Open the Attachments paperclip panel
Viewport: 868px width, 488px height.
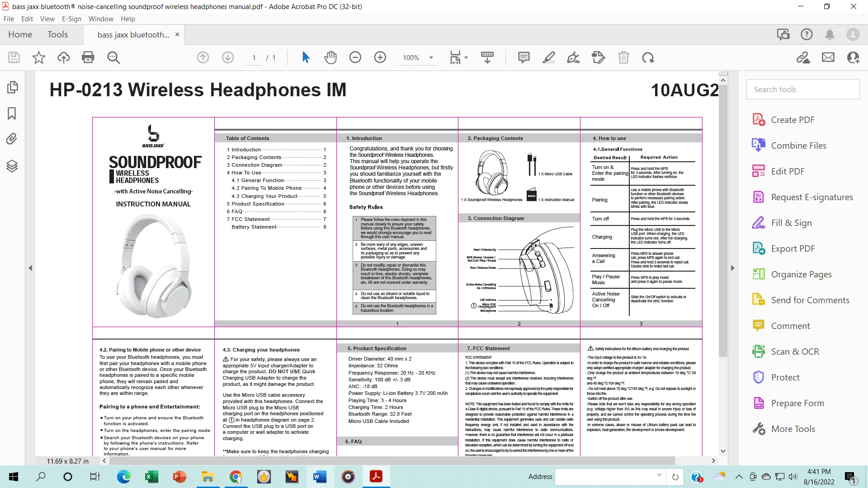[x=12, y=139]
